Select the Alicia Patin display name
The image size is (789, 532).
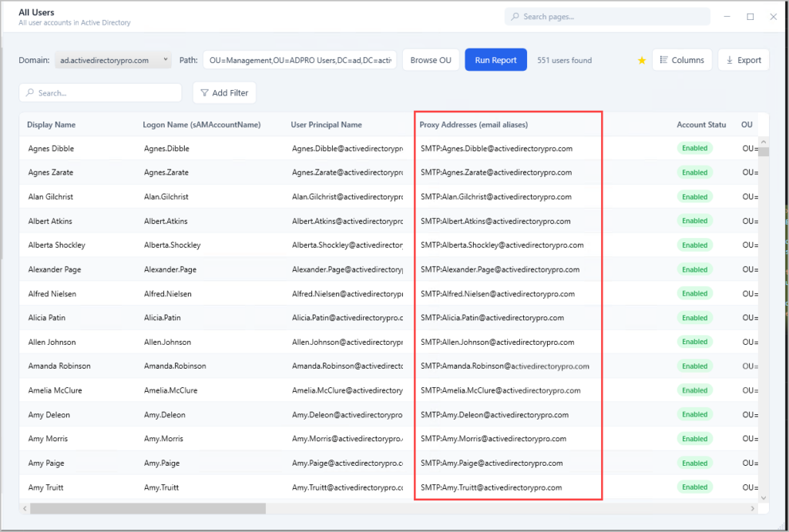pos(47,318)
